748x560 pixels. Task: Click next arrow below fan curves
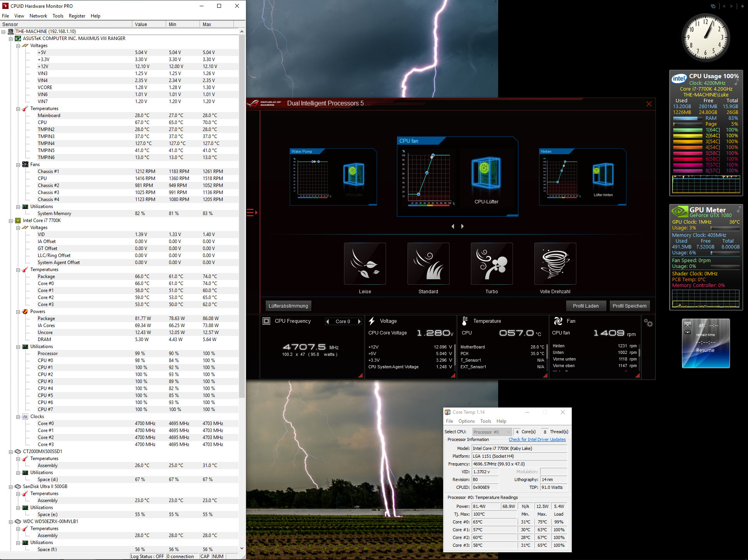coord(462,226)
